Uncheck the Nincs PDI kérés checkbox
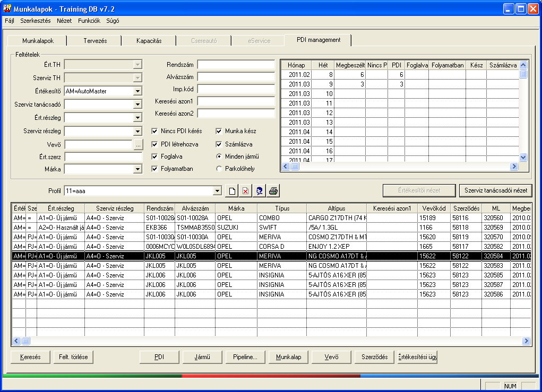This screenshot has width=542, height=392. click(154, 131)
